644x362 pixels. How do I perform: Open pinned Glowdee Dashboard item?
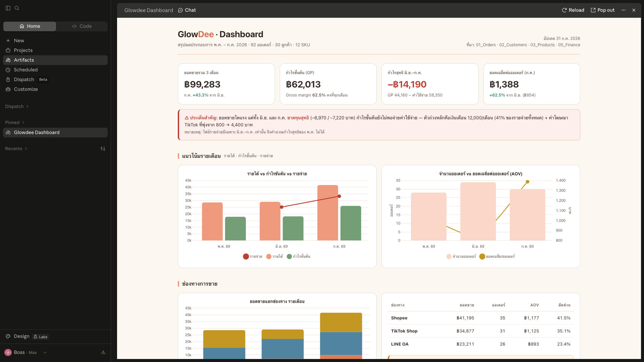55,132
